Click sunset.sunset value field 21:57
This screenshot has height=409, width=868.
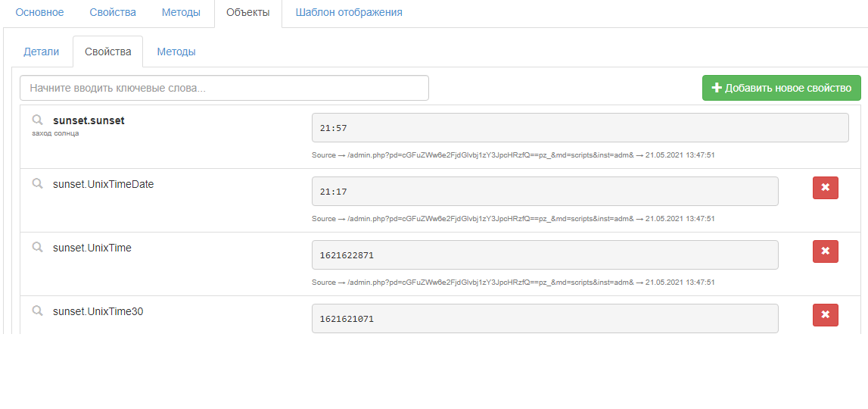tap(580, 127)
